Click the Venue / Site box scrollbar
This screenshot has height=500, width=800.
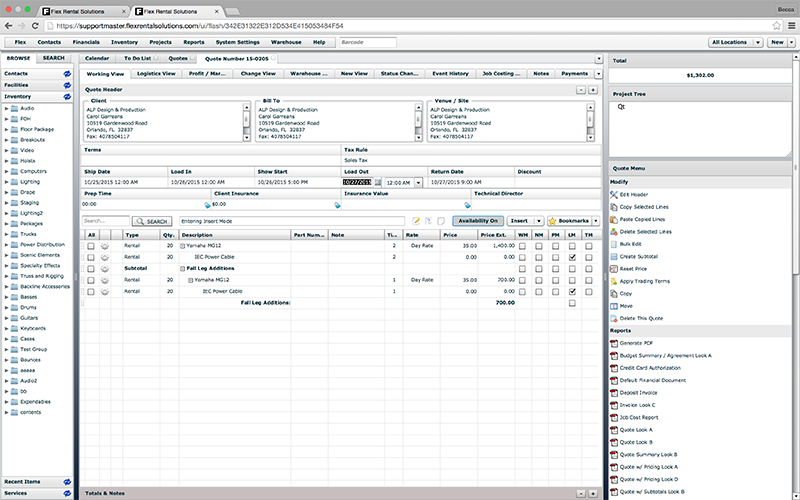[x=590, y=122]
